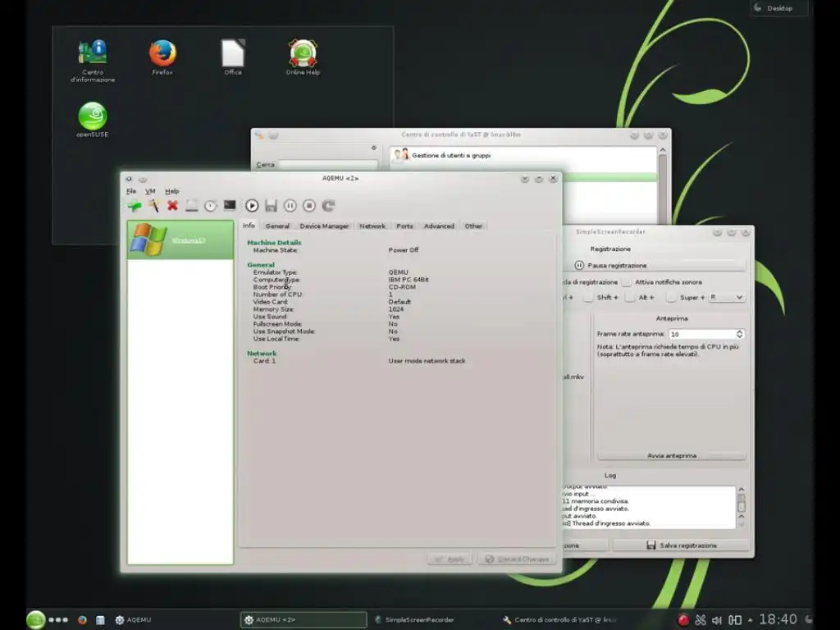The width and height of the screenshot is (840, 630).
Task: Click the volume speaker tray icon
Action: pos(717,620)
